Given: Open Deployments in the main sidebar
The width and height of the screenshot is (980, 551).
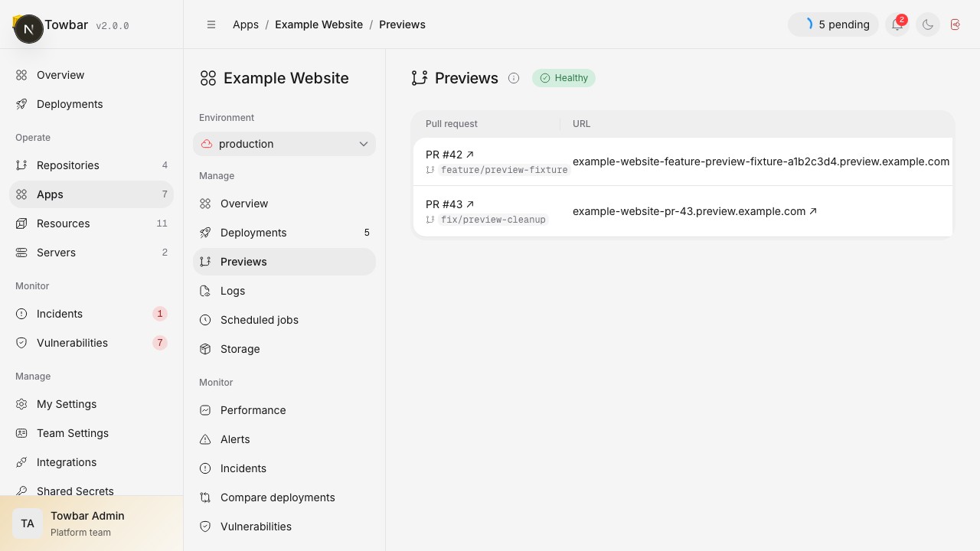Looking at the screenshot, I should 91,104.
